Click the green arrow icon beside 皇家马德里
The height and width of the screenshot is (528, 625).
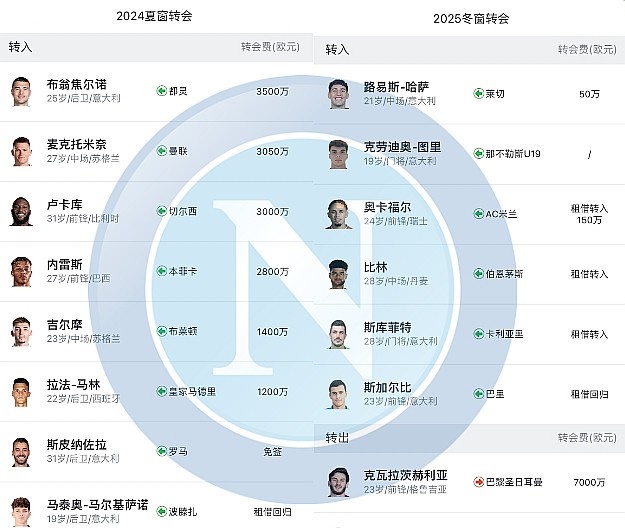pos(161,391)
